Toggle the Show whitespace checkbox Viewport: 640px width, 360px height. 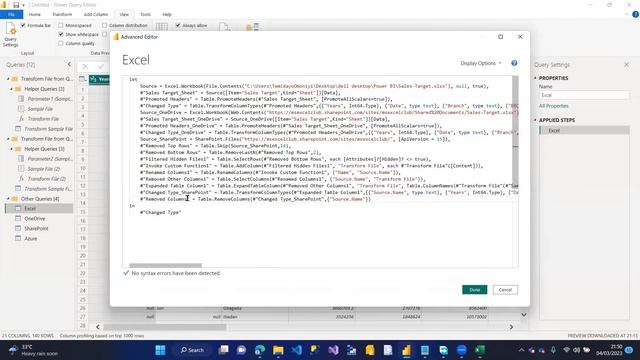point(61,34)
